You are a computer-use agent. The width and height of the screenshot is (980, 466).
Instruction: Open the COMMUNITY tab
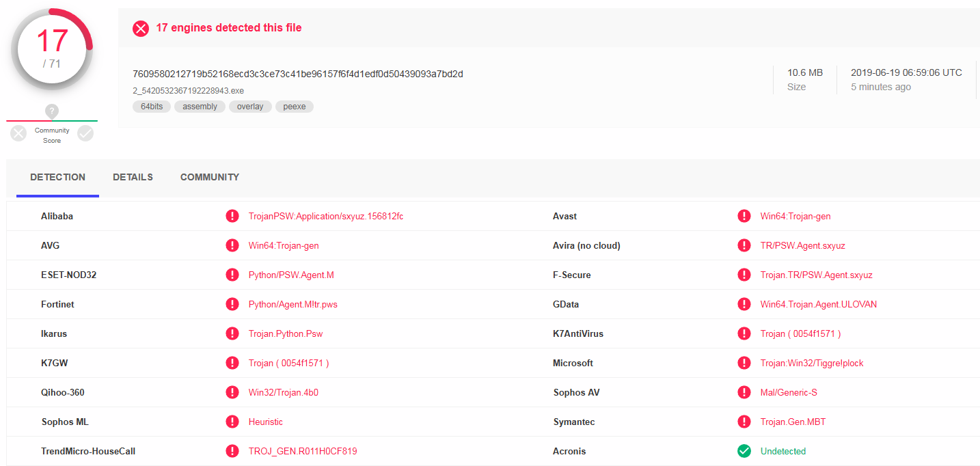[210, 177]
